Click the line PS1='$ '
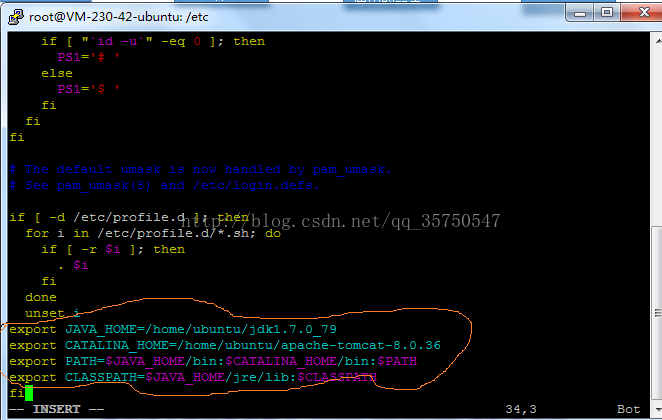Image resolution: width=662 pixels, height=420 pixels. coord(89,89)
